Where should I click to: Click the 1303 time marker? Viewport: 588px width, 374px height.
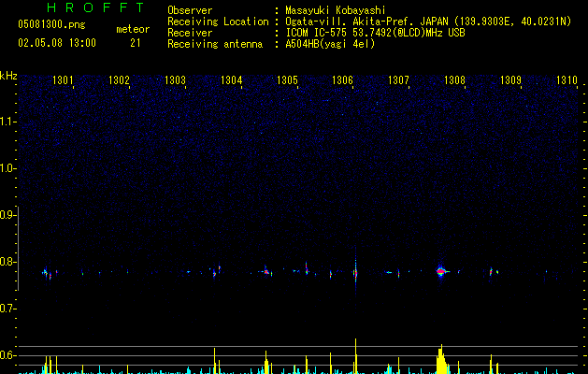click(x=175, y=80)
